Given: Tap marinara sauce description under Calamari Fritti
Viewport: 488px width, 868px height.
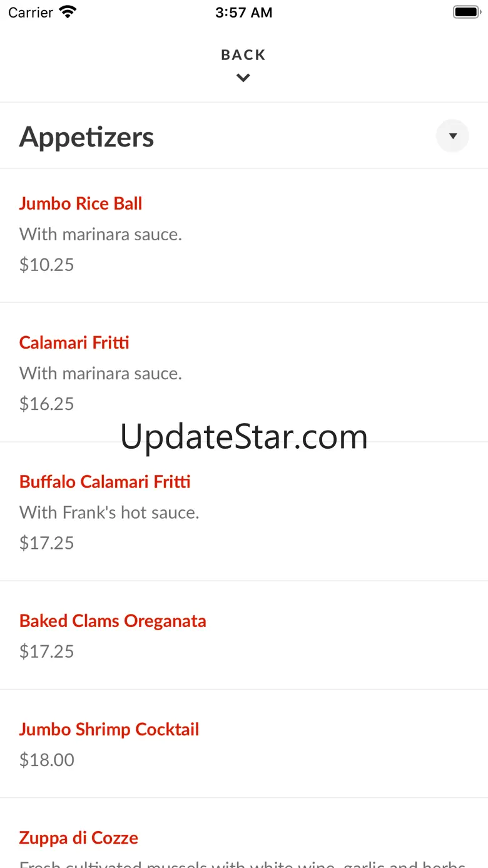Looking at the screenshot, I should click(101, 374).
